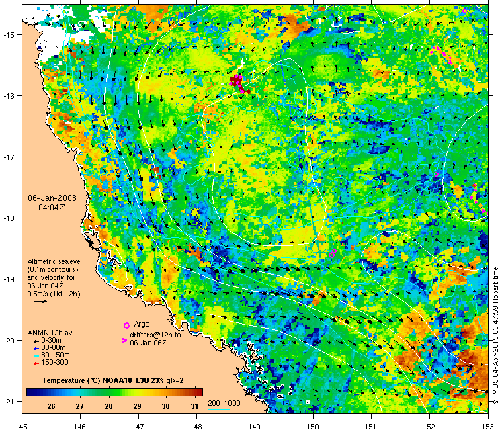The height and width of the screenshot is (430, 504).
Task: Click the latitude axis label -17
Action: (x=9, y=157)
